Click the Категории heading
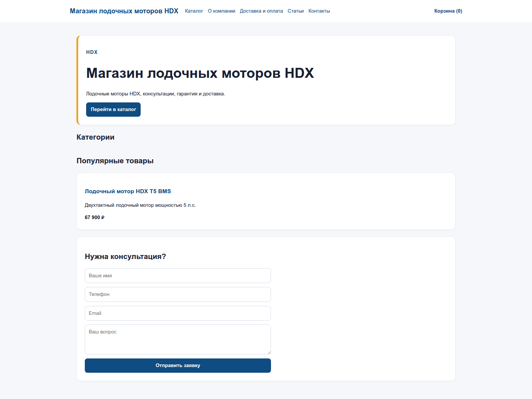The height and width of the screenshot is (399, 532). click(x=95, y=137)
